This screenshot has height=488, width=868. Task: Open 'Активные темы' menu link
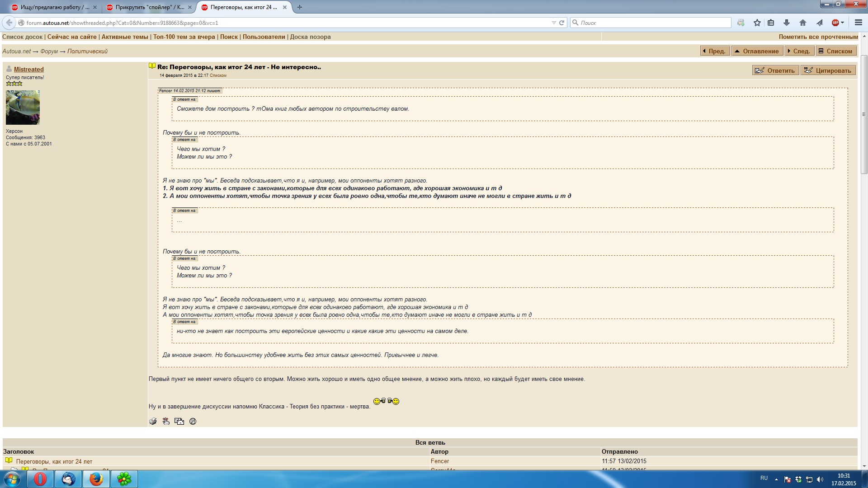tap(125, 37)
